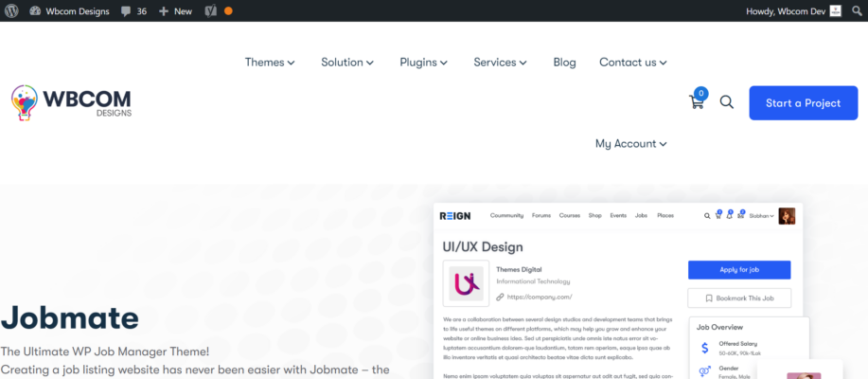Viewport: 868px width, 379px height.
Task: Click the site search magnifier icon
Action: (726, 102)
